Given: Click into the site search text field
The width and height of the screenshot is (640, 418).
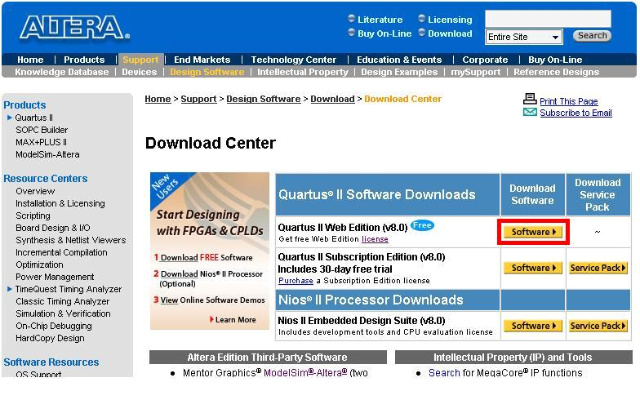Looking at the screenshot, I should (548, 19).
